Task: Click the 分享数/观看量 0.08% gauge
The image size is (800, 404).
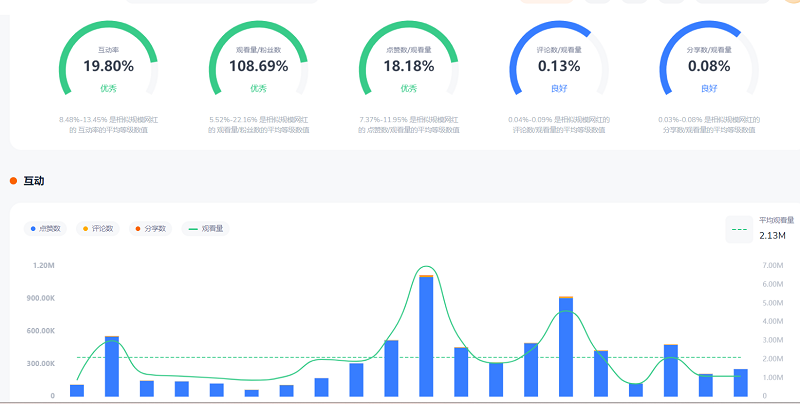Action: tap(708, 64)
